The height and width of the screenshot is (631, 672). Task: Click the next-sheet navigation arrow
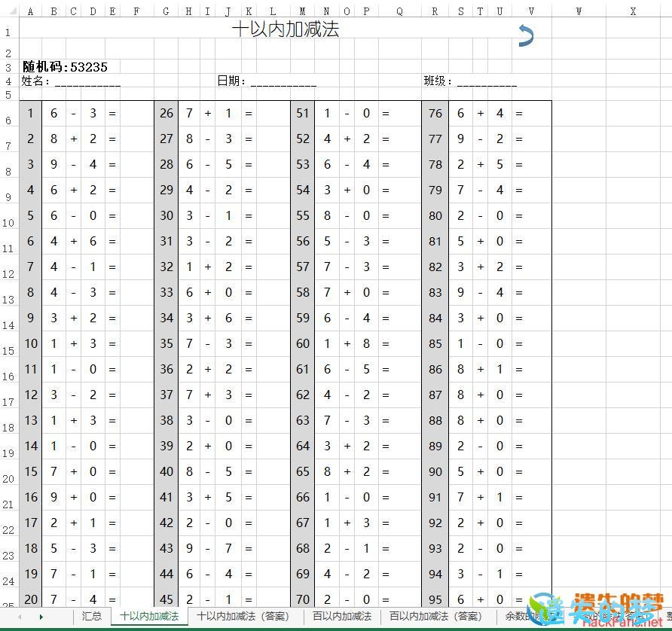41,617
